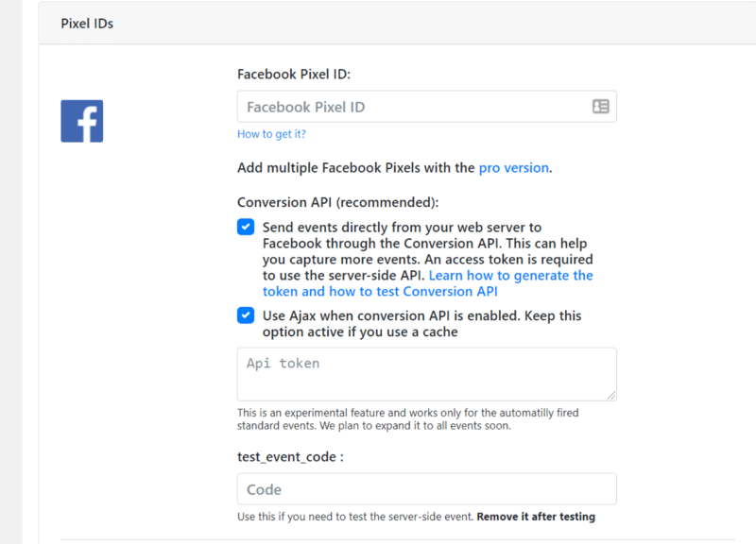The width and height of the screenshot is (756, 544).
Task: Open the "How to get it?" link
Action: (271, 134)
